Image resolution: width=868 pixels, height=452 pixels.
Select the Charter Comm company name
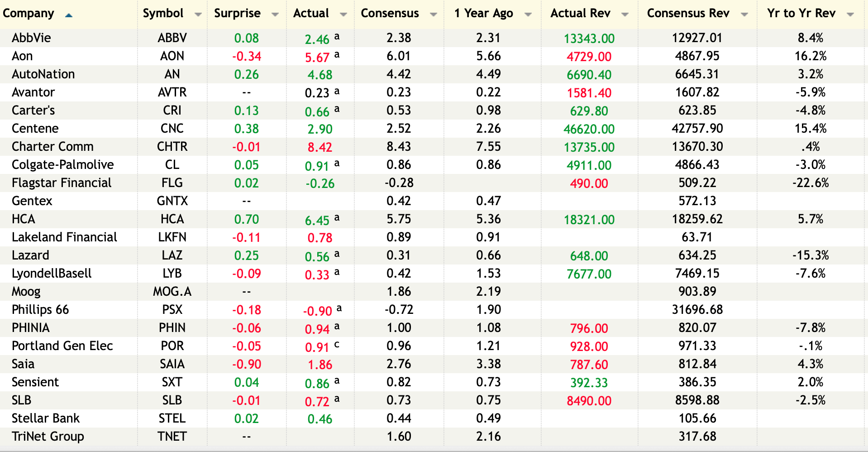click(x=52, y=147)
